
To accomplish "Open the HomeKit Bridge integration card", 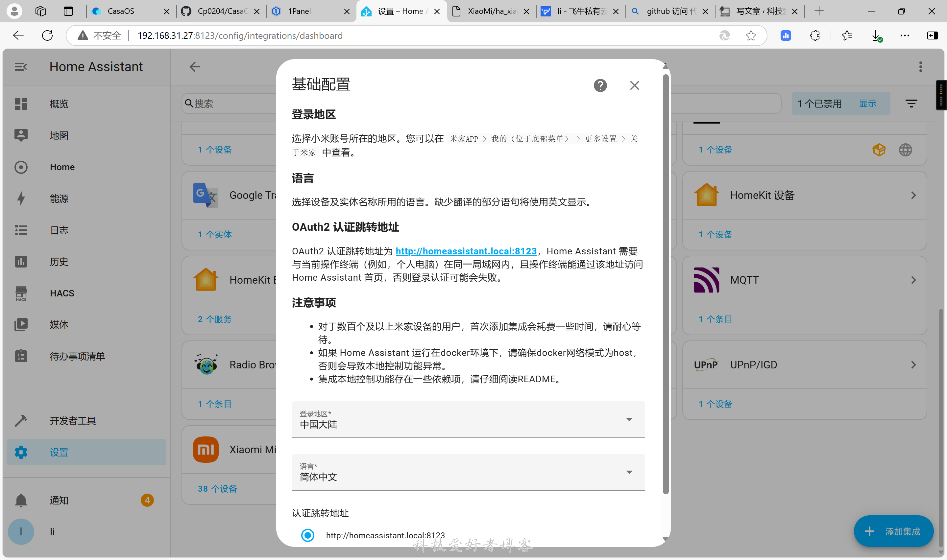I will point(230,280).
